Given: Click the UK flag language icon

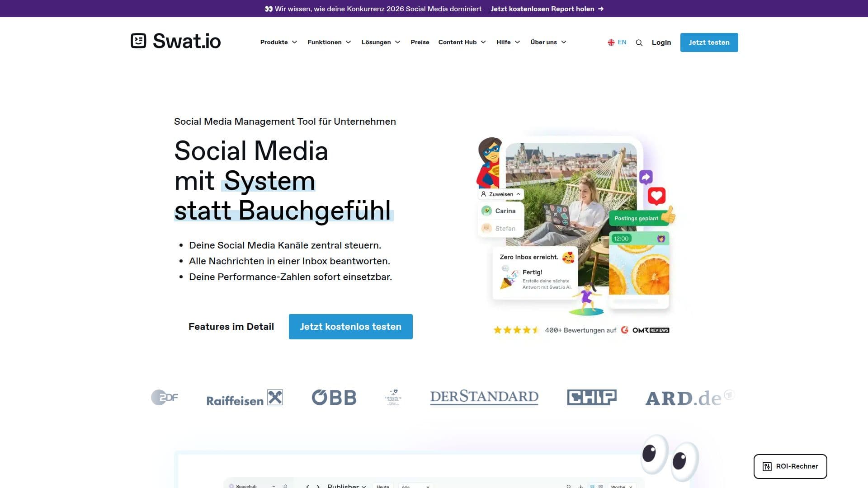Looking at the screenshot, I should pyautogui.click(x=611, y=42).
